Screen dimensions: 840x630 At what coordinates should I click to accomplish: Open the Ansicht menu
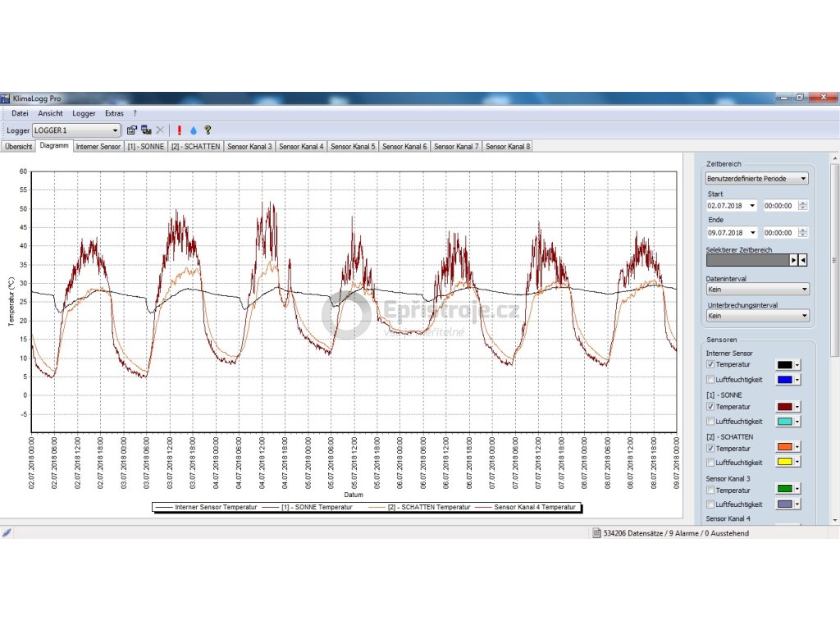tap(50, 113)
